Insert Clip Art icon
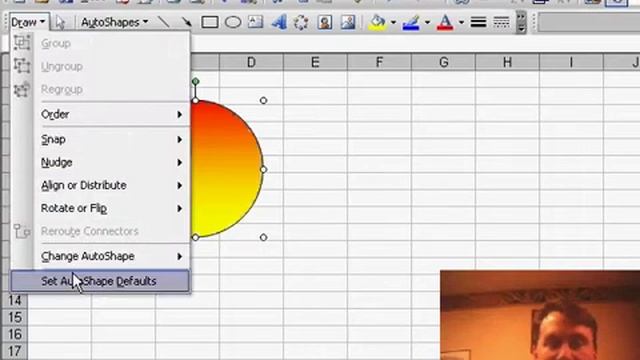This screenshot has width=640, height=360. tap(325, 22)
